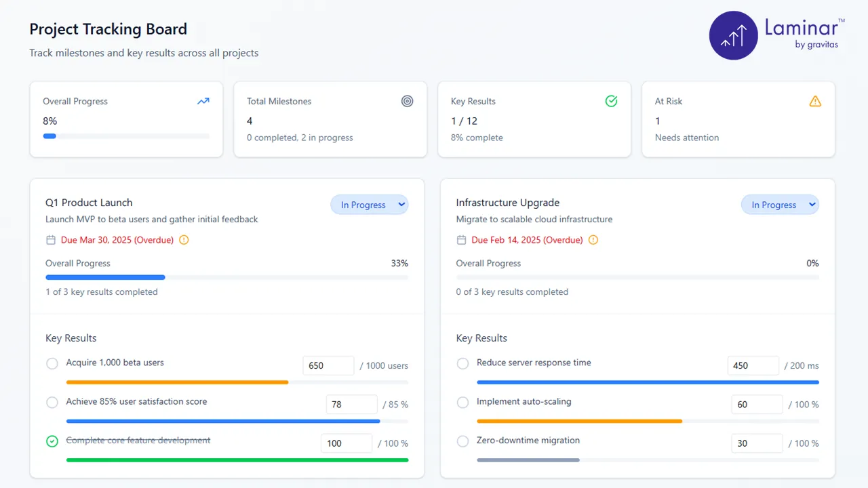
Task: Click the calendar icon beside Infrastructure Upgrade due date
Action: click(461, 240)
